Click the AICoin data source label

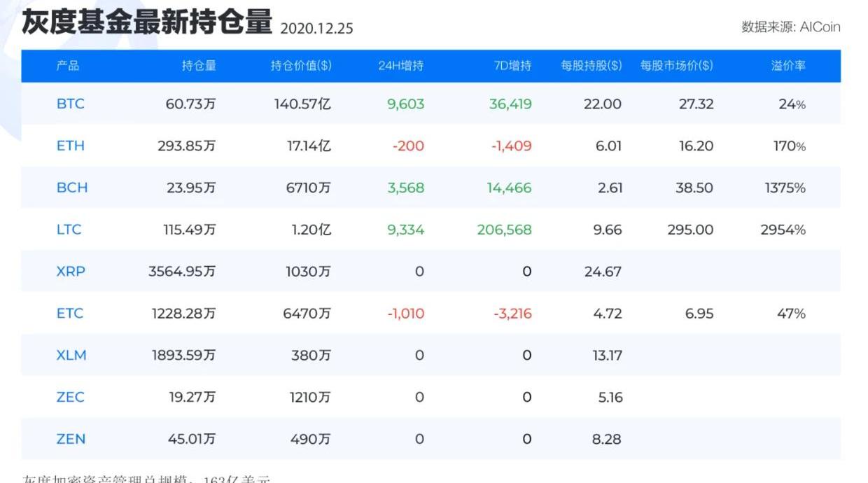(790, 27)
